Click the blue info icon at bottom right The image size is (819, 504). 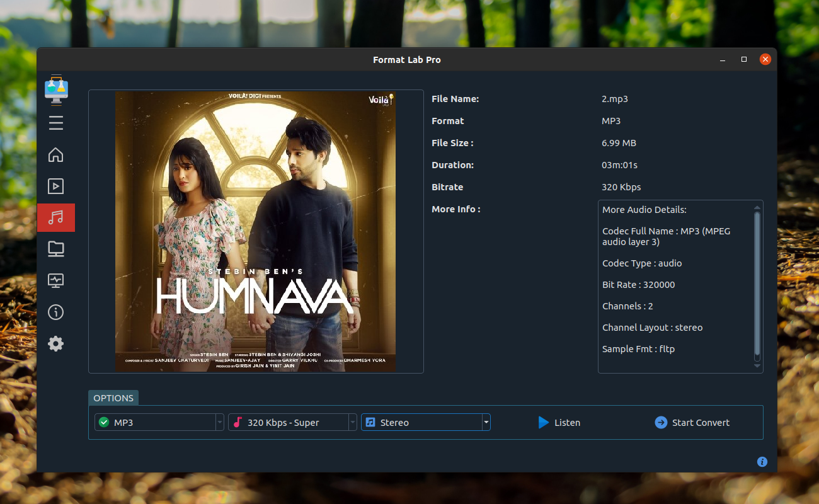(762, 462)
